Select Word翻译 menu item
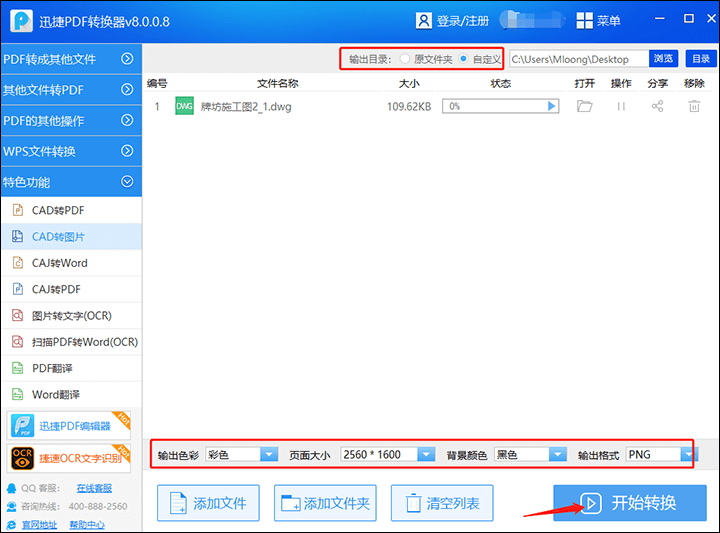The width and height of the screenshot is (720, 533). [x=71, y=394]
